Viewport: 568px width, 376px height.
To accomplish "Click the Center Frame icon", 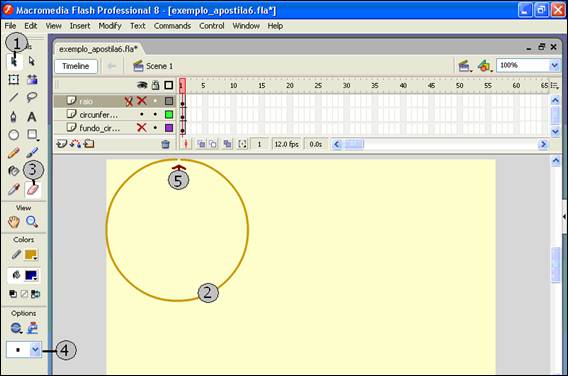I will (186, 144).
